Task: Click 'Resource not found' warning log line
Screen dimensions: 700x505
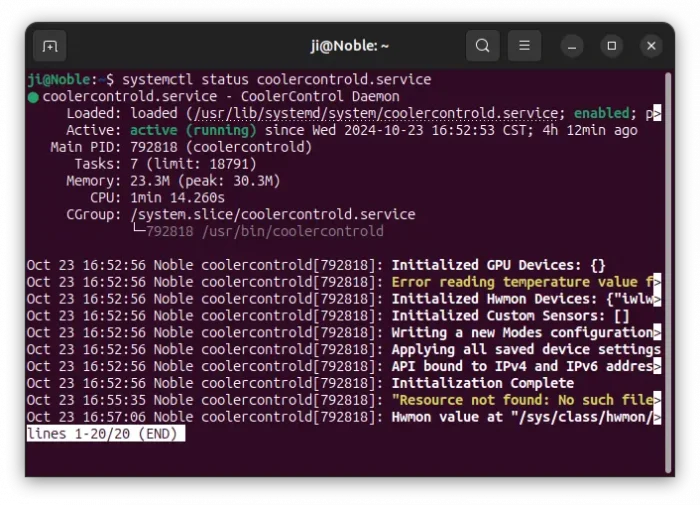Action: pyautogui.click(x=522, y=401)
